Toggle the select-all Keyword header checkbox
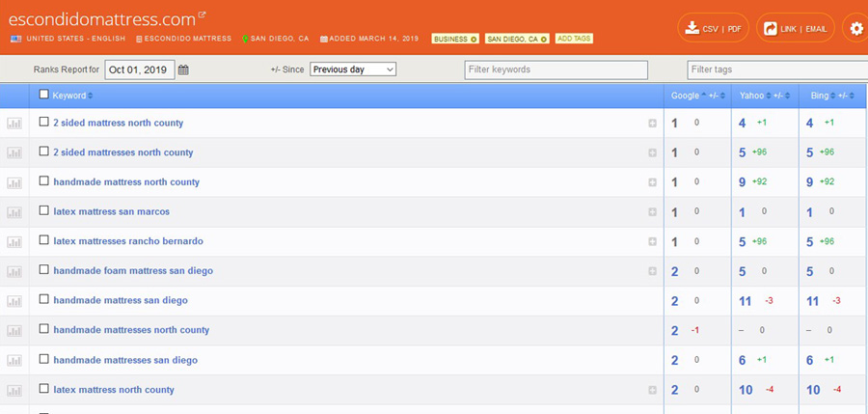Screen dimensions: 868x414 click(43, 95)
